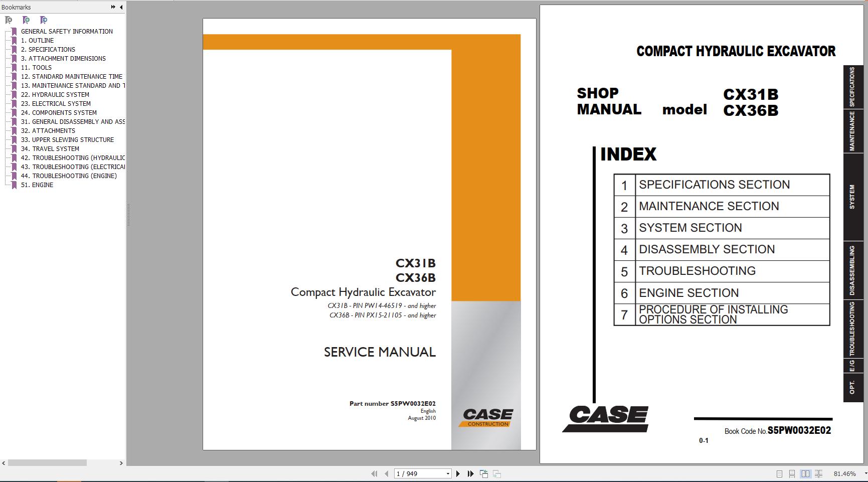Open 13. MAINTENANCE STANDARD bookmark

73,85
